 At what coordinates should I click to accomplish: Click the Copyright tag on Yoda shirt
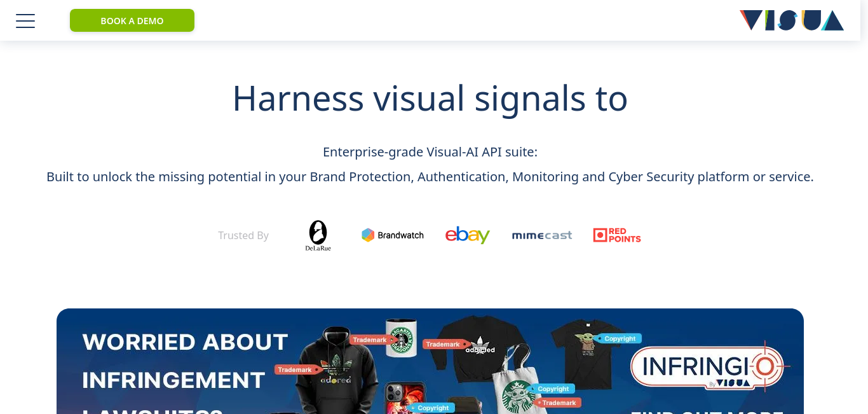point(616,338)
